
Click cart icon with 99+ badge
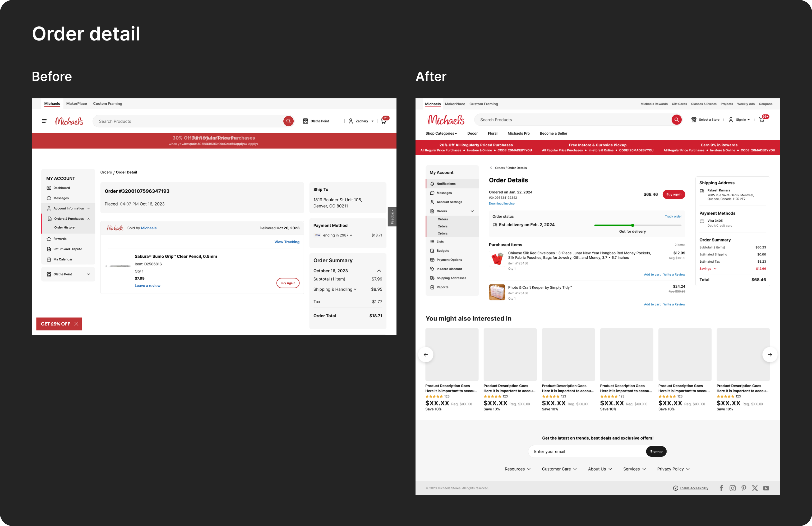[x=761, y=120]
